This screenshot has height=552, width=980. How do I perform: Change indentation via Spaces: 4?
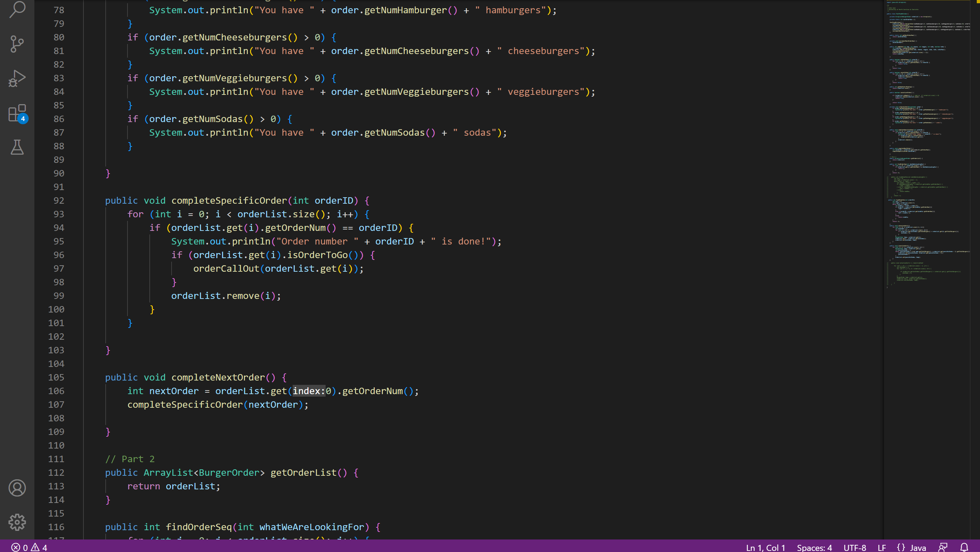coord(814,547)
